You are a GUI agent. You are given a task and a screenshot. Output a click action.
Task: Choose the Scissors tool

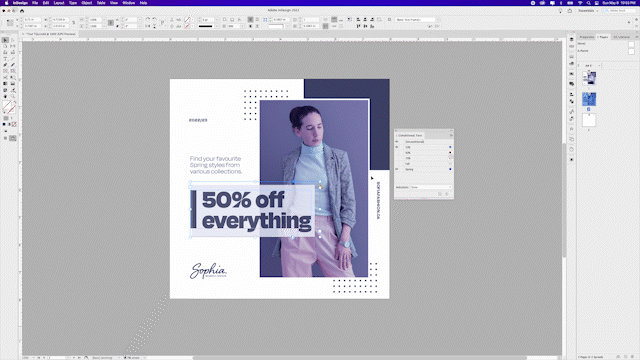tap(5, 77)
